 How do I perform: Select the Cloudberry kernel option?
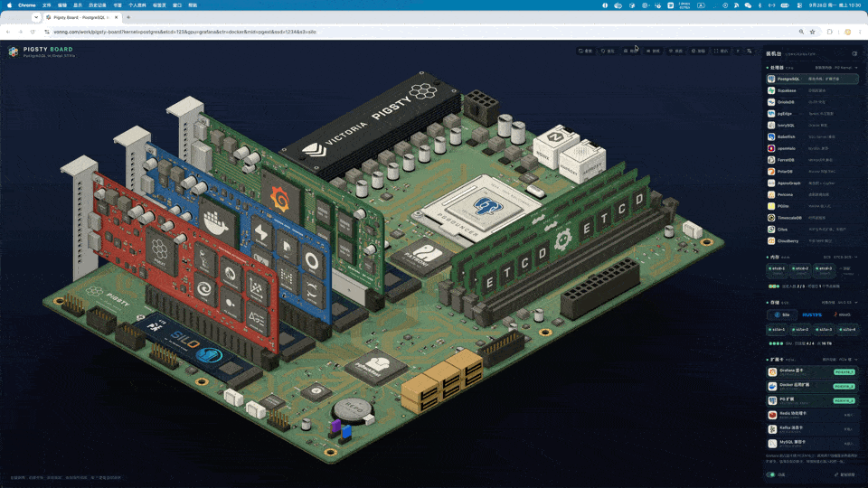(812, 241)
